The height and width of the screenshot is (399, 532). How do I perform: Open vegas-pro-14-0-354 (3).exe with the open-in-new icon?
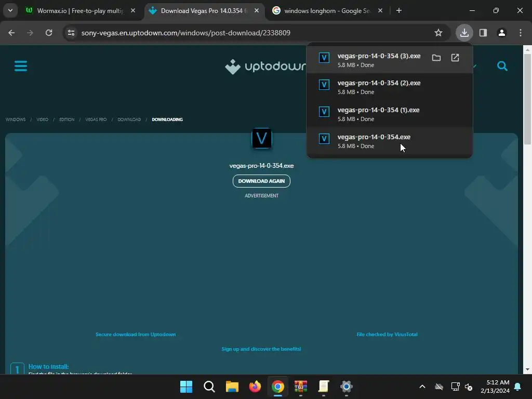pos(455,58)
